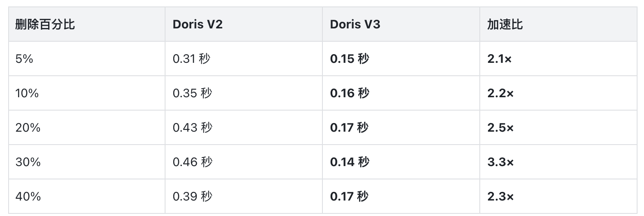Click the 删除百分比 column header
Screen dimensions: 644x216
coord(87,24)
